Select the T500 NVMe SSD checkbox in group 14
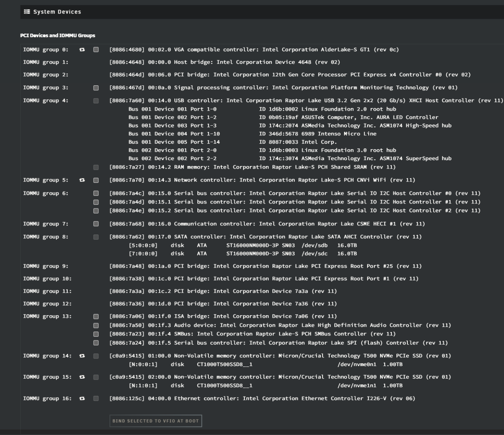This screenshot has height=435, width=504. 96,356
